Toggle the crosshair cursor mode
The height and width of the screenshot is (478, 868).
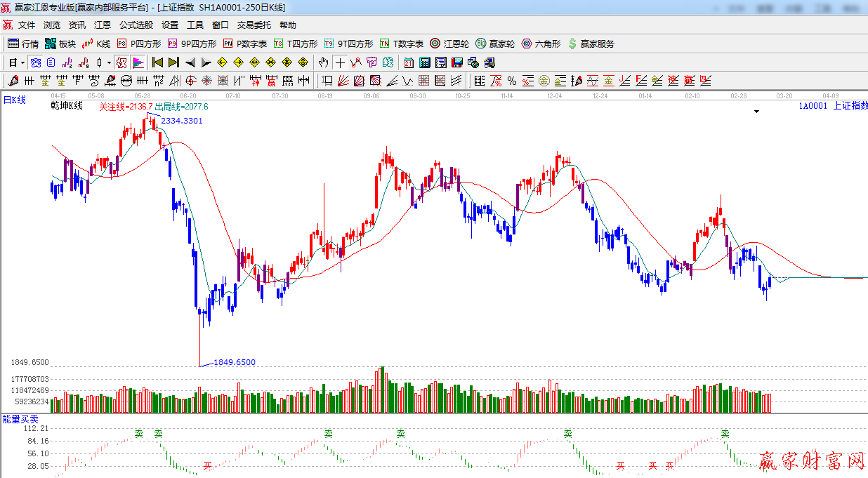(340, 62)
